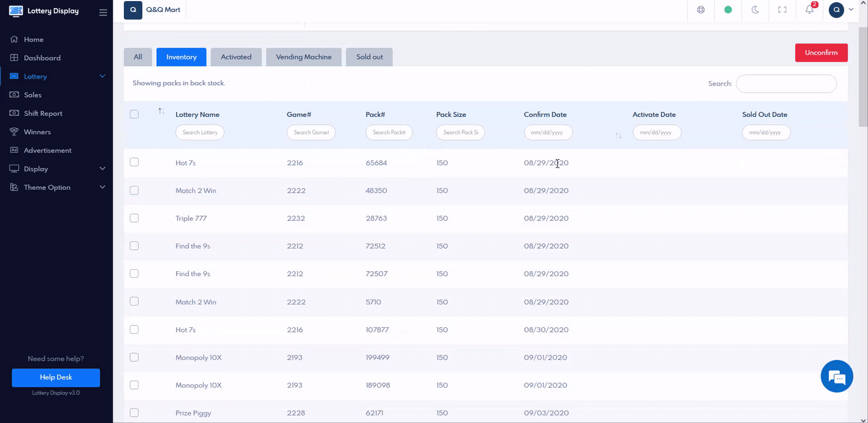Sort using the arrows beside Confirm Date
Viewport: 868px width, 423px height.
tap(618, 136)
